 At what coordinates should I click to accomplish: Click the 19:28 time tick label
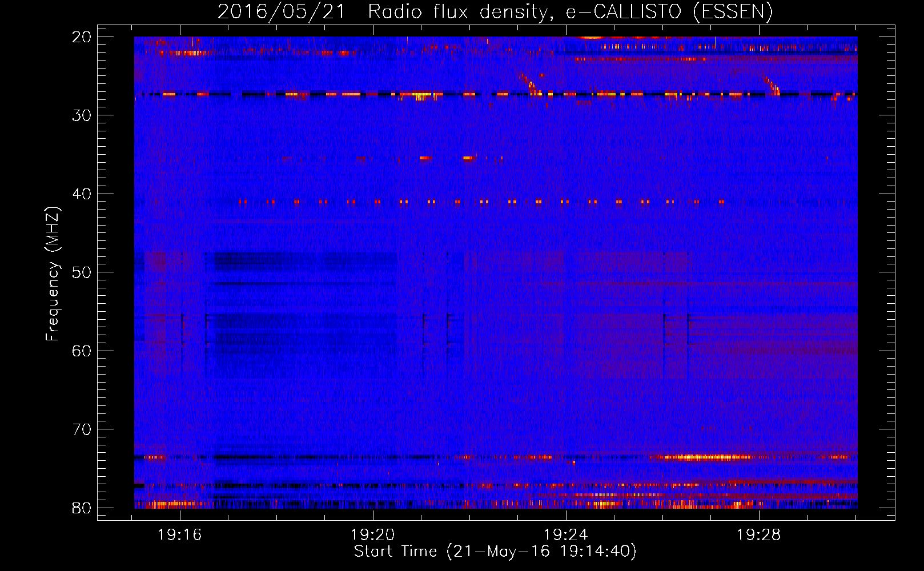pyautogui.click(x=759, y=535)
